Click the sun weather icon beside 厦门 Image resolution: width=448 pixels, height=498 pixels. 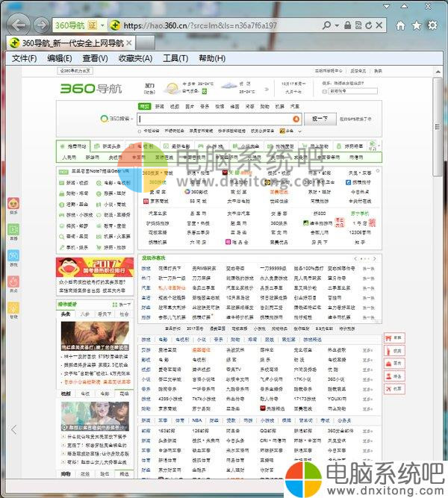(172, 88)
